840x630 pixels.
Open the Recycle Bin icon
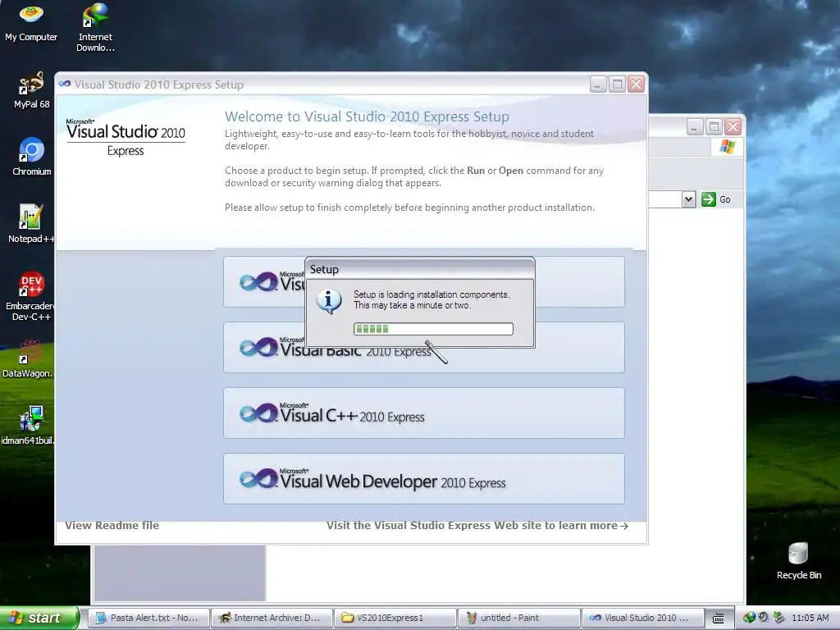tap(799, 561)
